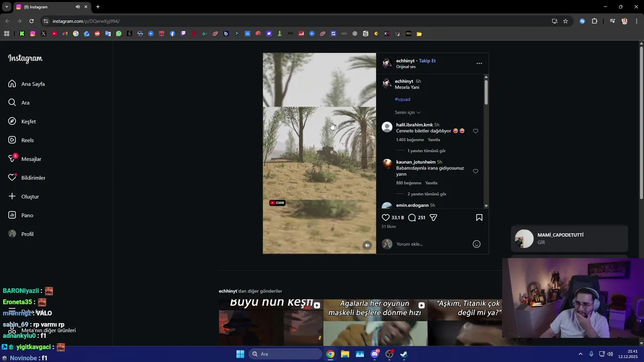Open a new browser tab
The image size is (644, 362).
tap(98, 7)
